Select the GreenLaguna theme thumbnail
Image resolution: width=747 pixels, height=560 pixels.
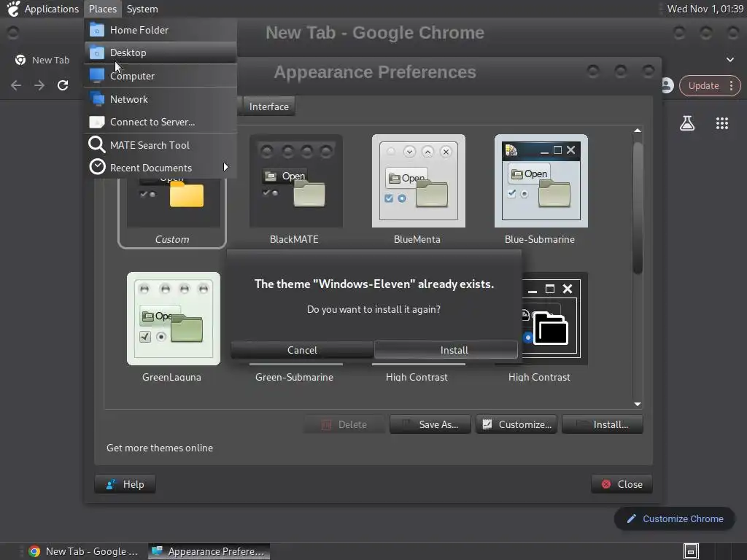(174, 319)
